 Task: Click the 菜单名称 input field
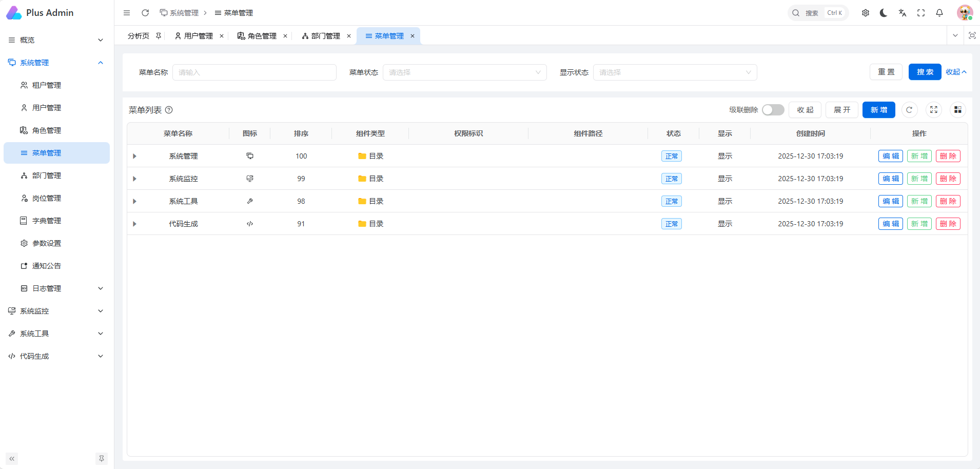pos(254,72)
